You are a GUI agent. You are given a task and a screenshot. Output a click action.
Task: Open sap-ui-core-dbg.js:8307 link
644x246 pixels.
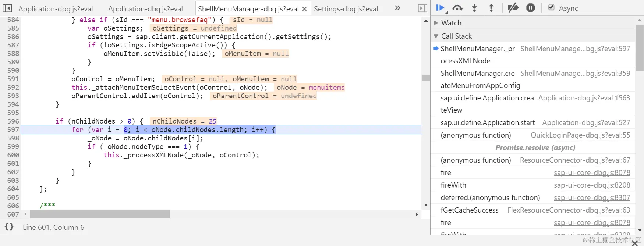[x=592, y=197]
